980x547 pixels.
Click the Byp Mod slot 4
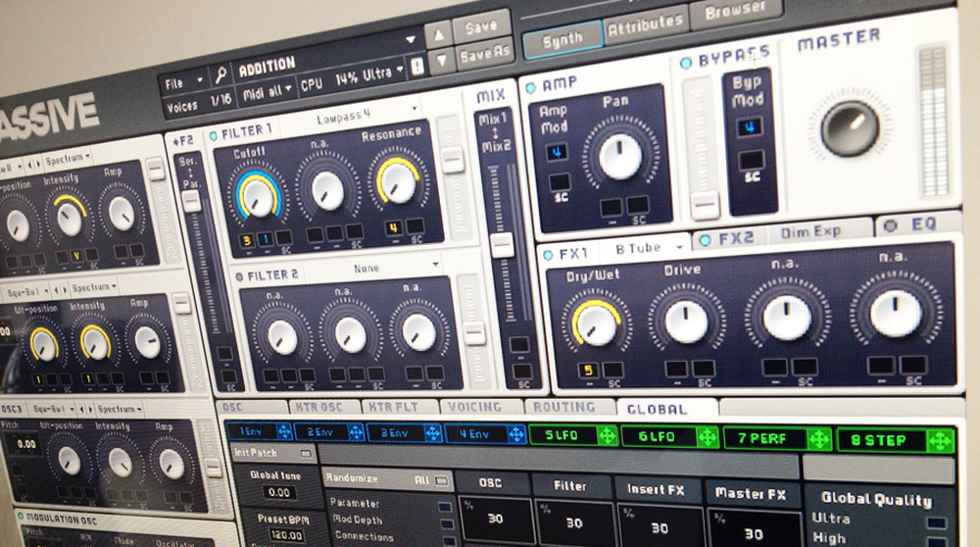point(750,127)
